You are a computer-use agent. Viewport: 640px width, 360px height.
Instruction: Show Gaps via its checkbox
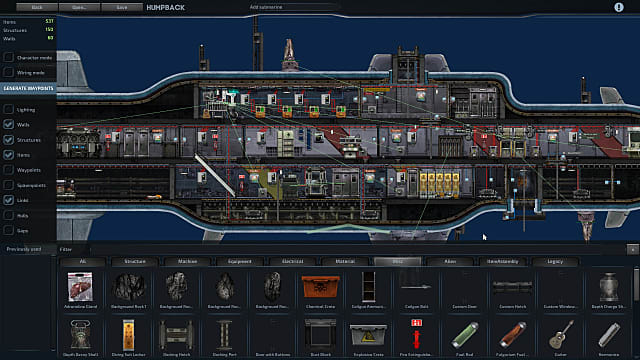[8, 230]
